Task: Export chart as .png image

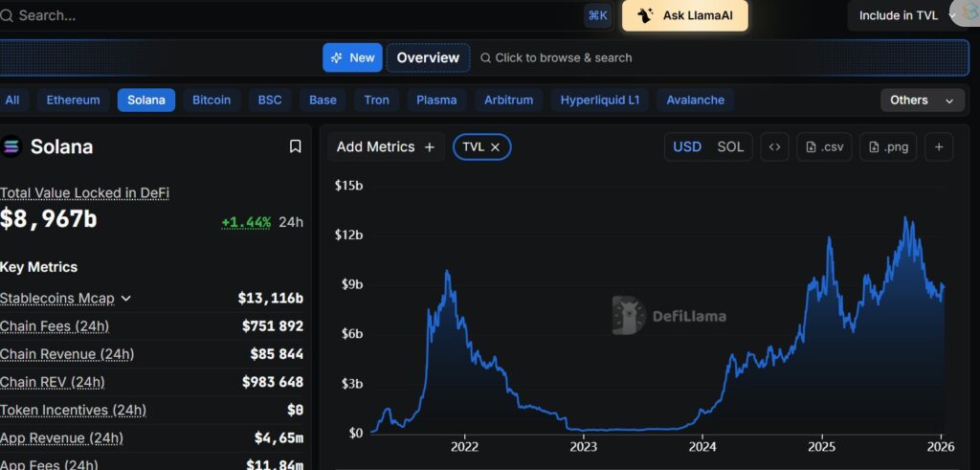Action: pos(887,146)
